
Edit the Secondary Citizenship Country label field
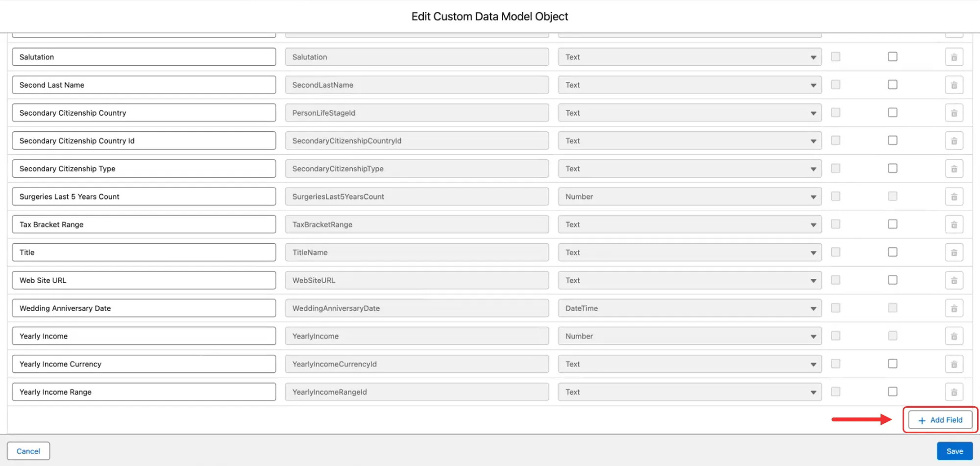coord(144,113)
